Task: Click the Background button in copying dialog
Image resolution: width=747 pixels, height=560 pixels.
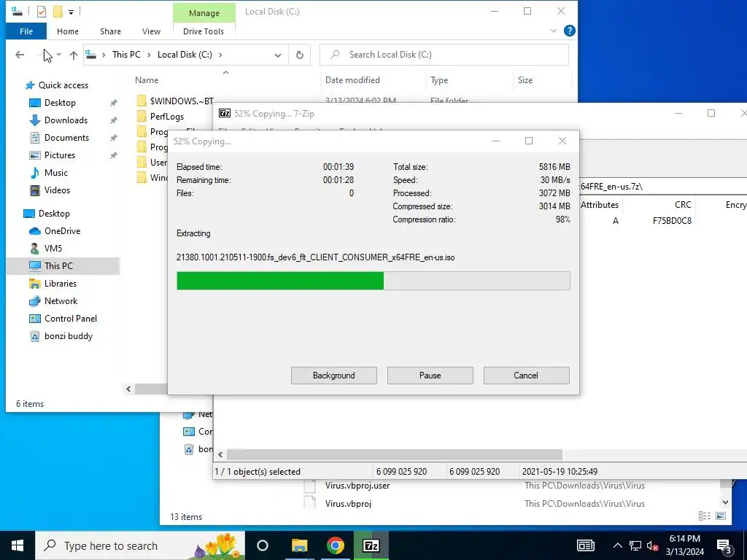Action: (x=333, y=376)
